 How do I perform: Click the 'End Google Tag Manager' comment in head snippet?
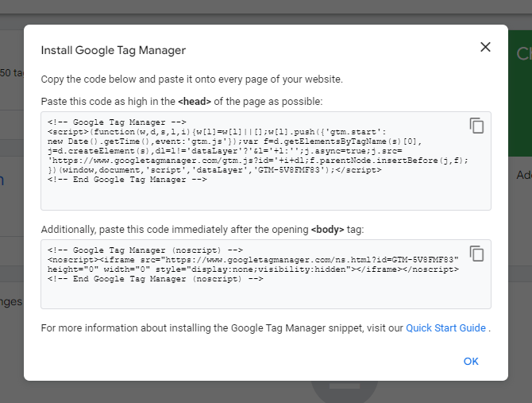[x=127, y=180]
